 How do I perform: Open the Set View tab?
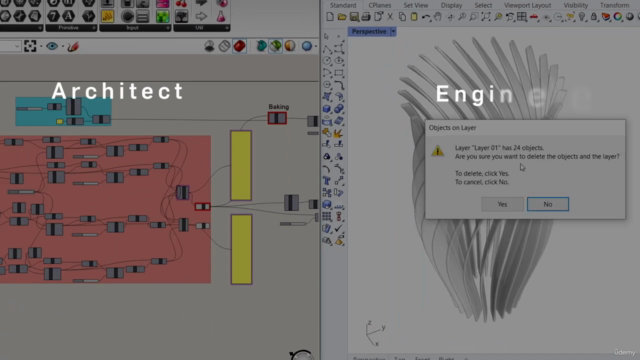(x=416, y=5)
